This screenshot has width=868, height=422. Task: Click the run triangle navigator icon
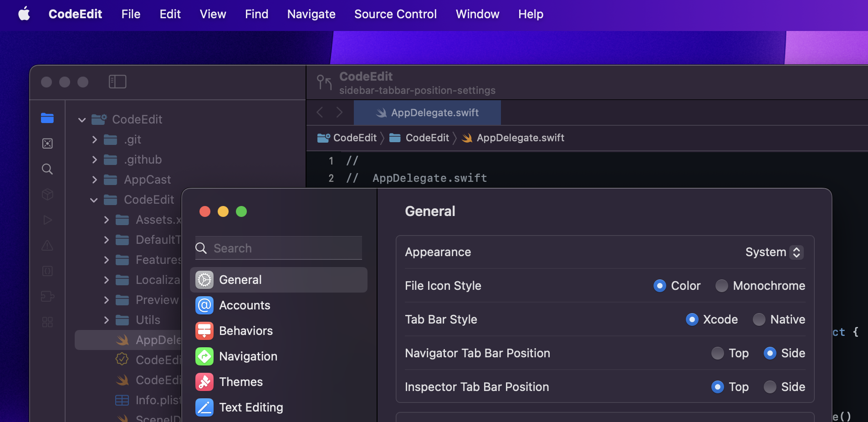coord(47,220)
